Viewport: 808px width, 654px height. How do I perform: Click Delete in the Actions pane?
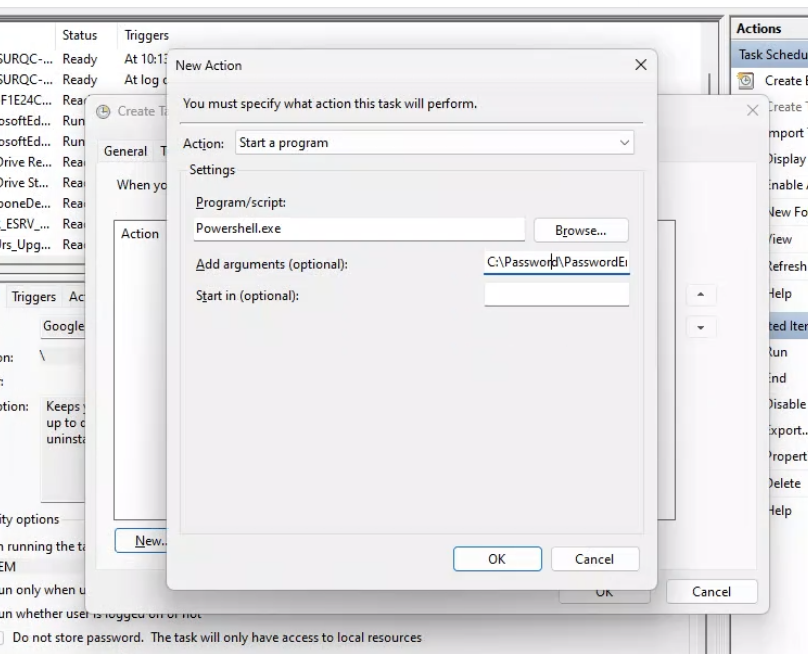coord(785,484)
